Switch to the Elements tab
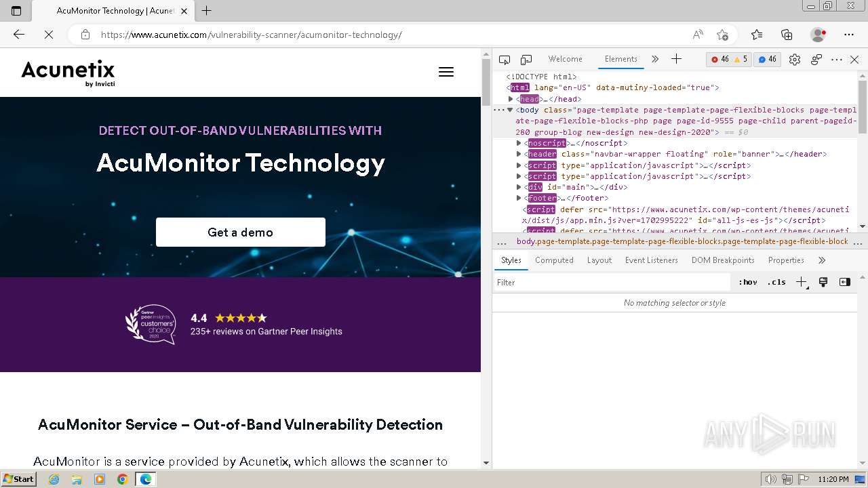The width and height of the screenshot is (868, 488). (x=620, y=59)
